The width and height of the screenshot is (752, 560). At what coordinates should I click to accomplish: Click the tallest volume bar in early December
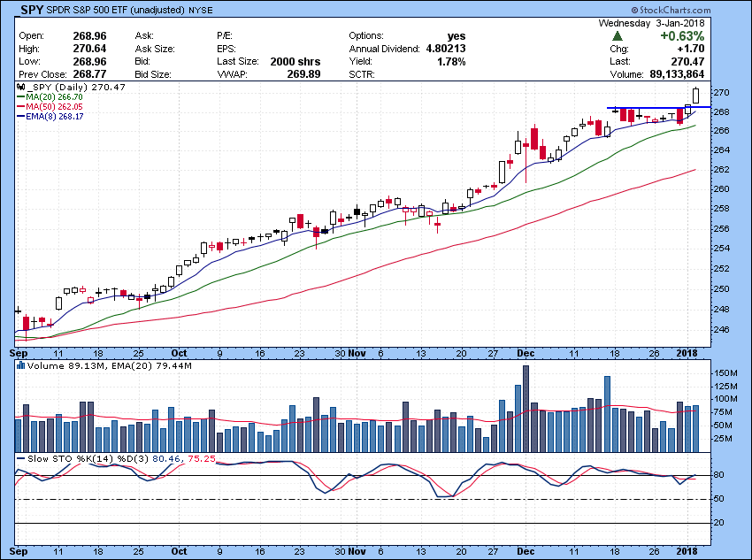tap(526, 409)
